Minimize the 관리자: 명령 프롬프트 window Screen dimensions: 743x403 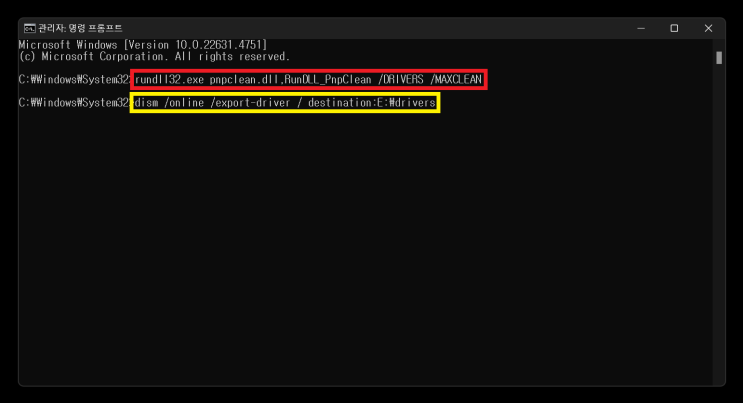tap(641, 28)
